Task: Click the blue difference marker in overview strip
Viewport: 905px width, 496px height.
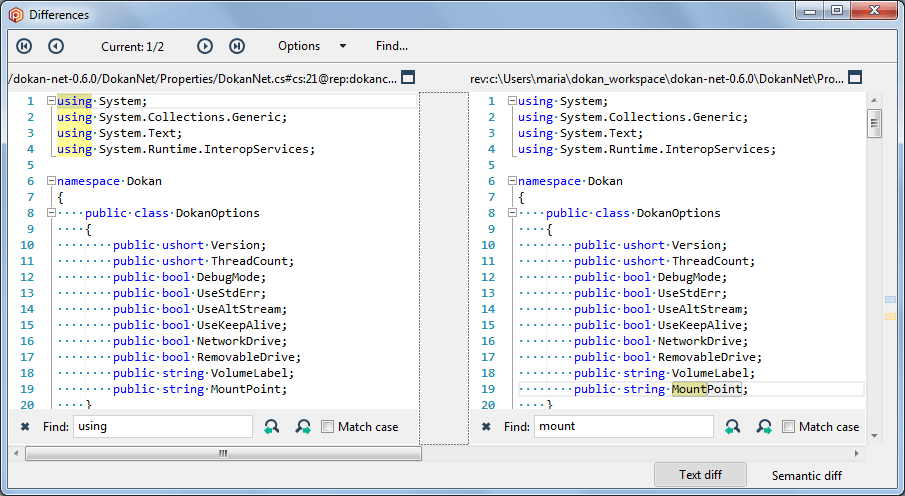Action: tap(889, 300)
